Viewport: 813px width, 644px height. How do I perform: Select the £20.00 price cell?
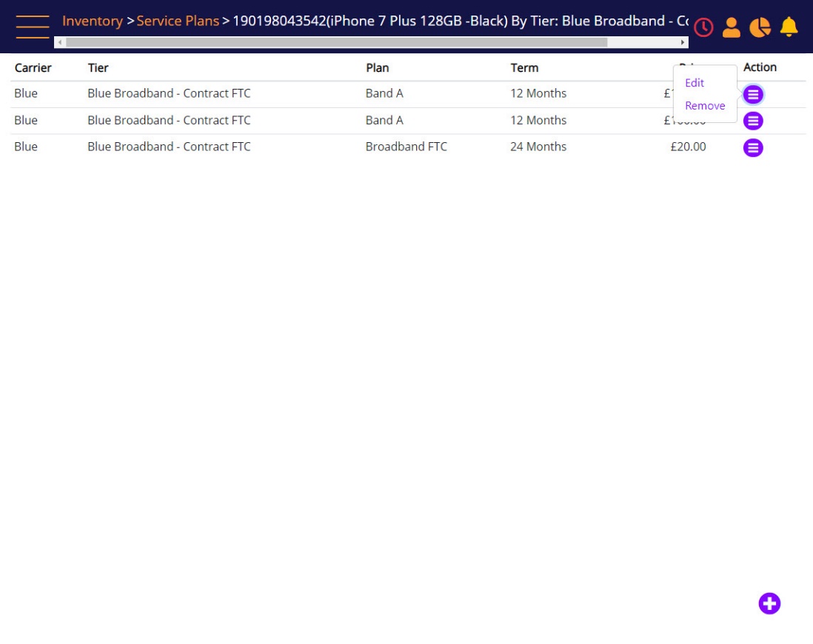(688, 147)
